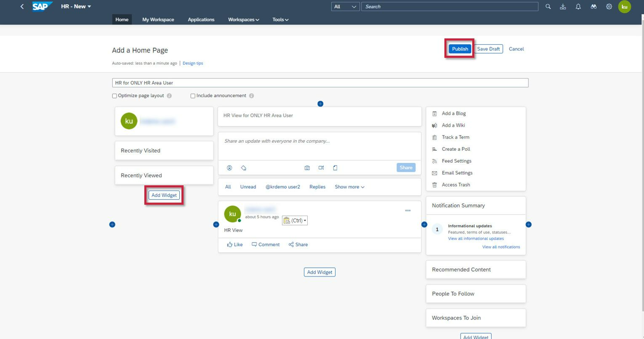The height and width of the screenshot is (339, 644).
Task: Click Add a Wiki
Action: click(453, 125)
